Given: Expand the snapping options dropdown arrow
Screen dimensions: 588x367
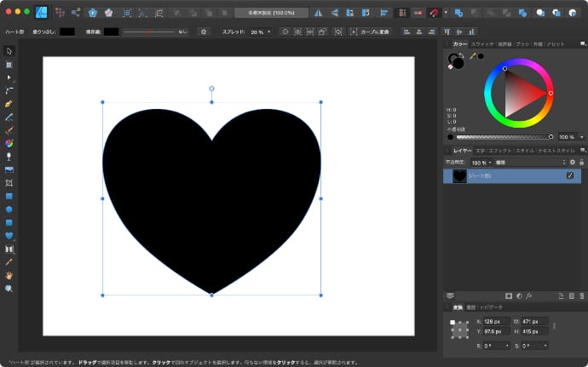Looking at the screenshot, I should coord(445,13).
